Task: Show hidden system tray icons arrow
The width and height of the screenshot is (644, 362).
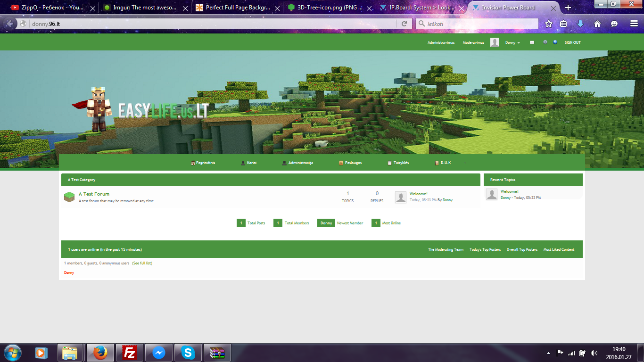Action: point(548,353)
